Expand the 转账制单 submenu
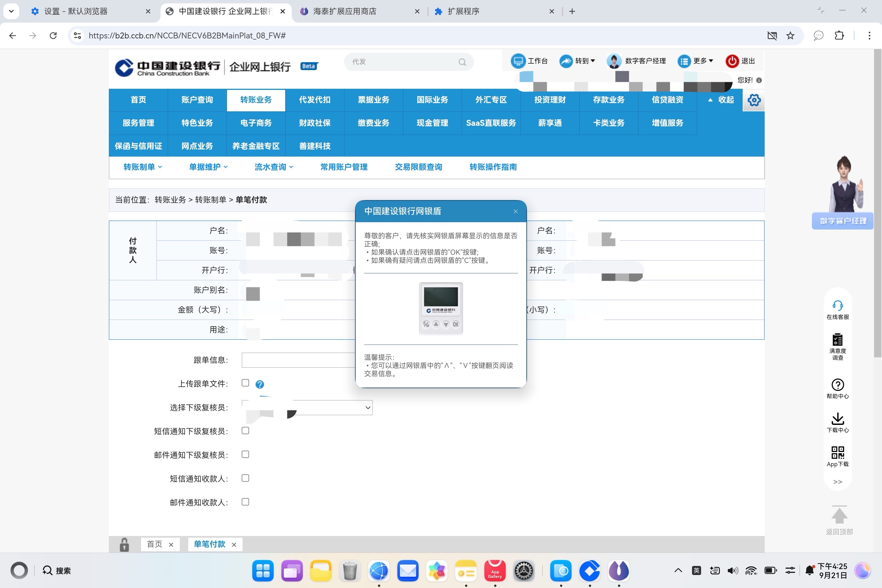The image size is (882, 588). tap(142, 167)
